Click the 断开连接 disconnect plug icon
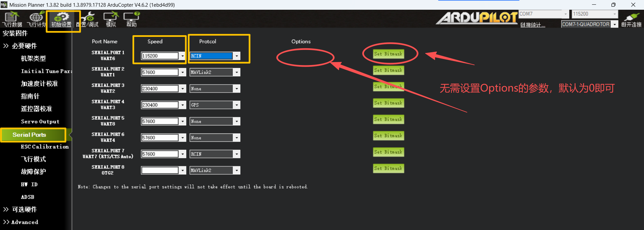 [631, 19]
